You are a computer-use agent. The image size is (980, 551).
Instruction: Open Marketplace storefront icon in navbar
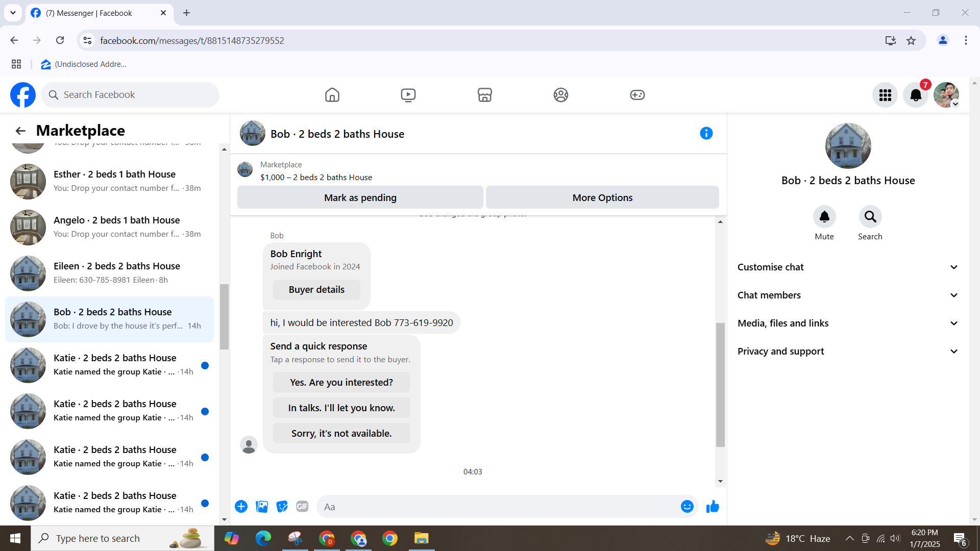pos(484,95)
